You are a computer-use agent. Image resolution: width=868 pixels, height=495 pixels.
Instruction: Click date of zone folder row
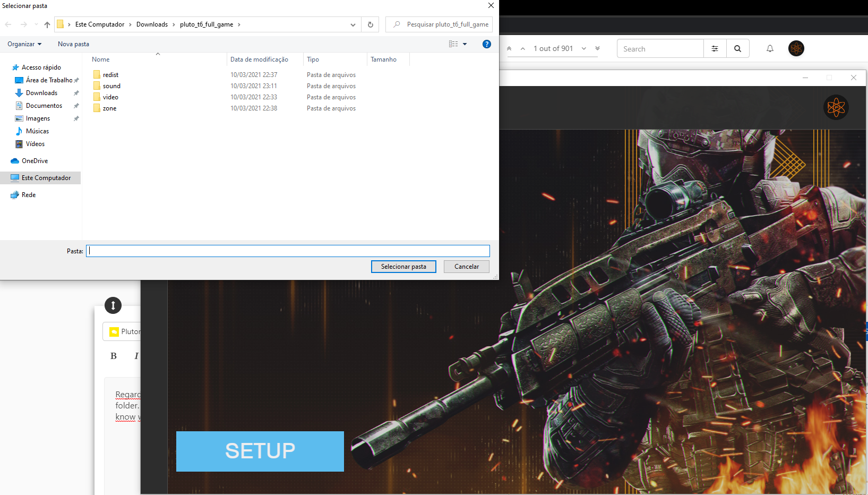click(x=254, y=108)
